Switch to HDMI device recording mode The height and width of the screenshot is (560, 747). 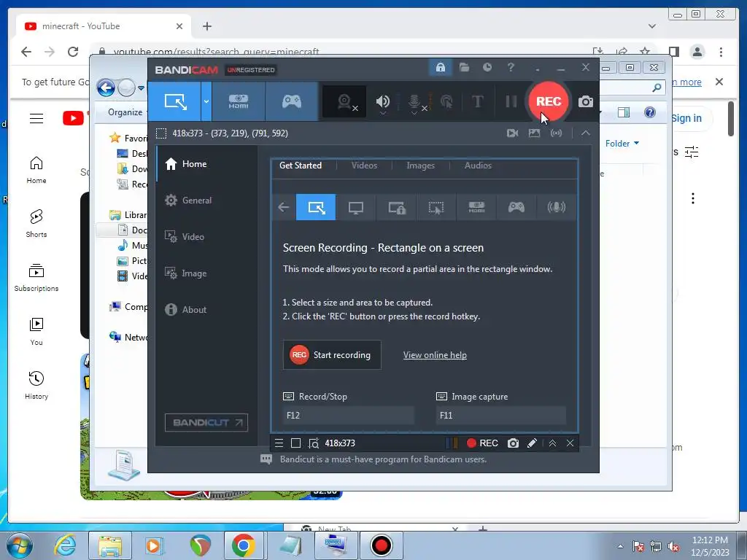239,101
